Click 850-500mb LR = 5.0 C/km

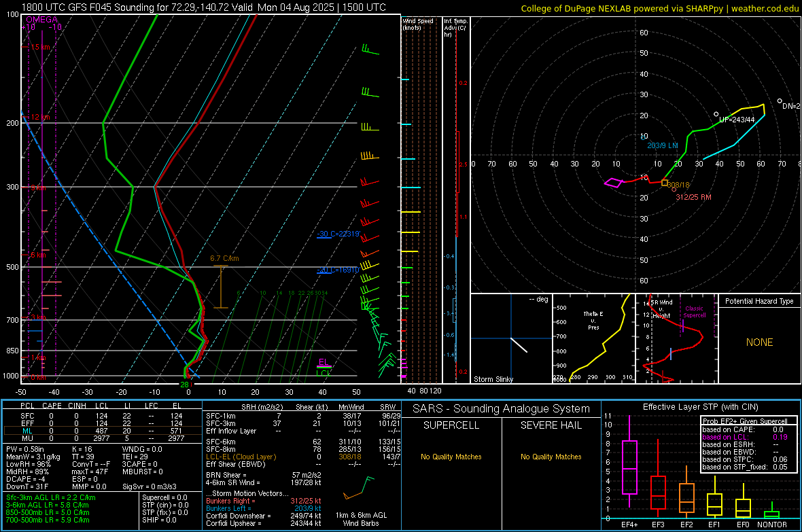[x=48, y=512]
